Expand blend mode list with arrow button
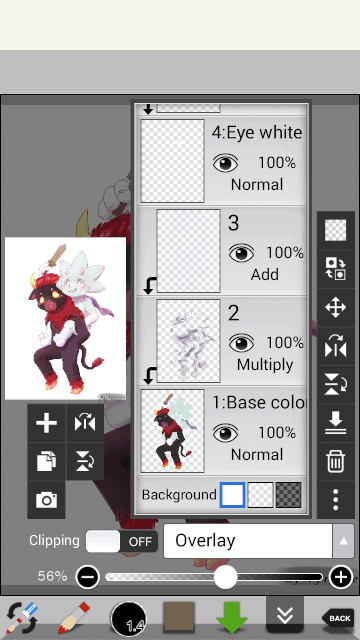Screen dimensions: 360x640 [343, 541]
